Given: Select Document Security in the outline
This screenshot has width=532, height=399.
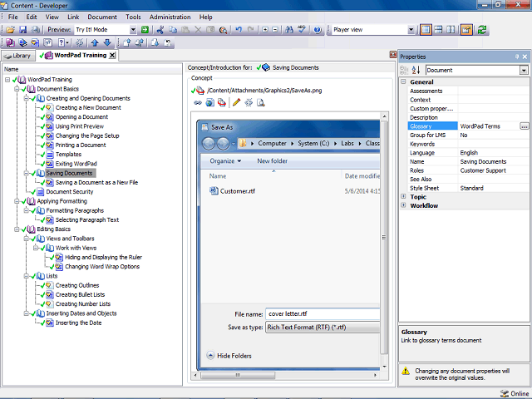Looking at the screenshot, I should pyautogui.click(x=70, y=192).
